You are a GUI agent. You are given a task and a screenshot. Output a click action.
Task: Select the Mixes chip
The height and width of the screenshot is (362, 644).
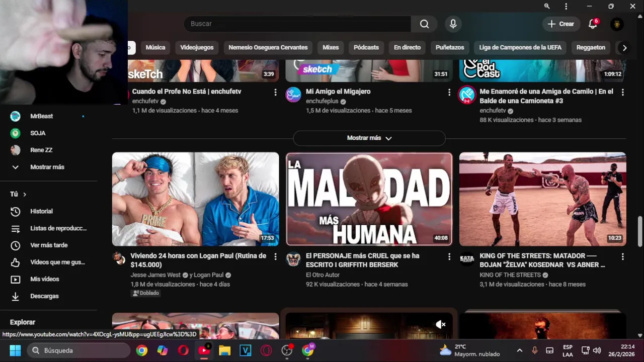point(331,48)
